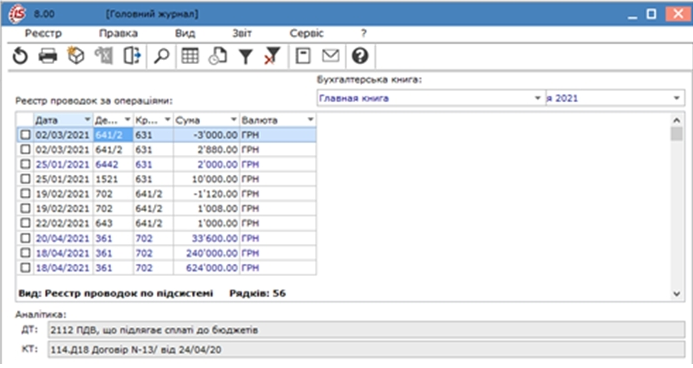
Task: Open the Де... column filter arrow
Action: (127, 120)
